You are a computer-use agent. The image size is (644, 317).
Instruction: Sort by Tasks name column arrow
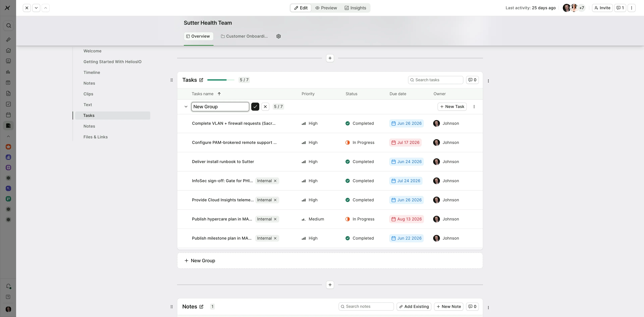[x=219, y=94]
